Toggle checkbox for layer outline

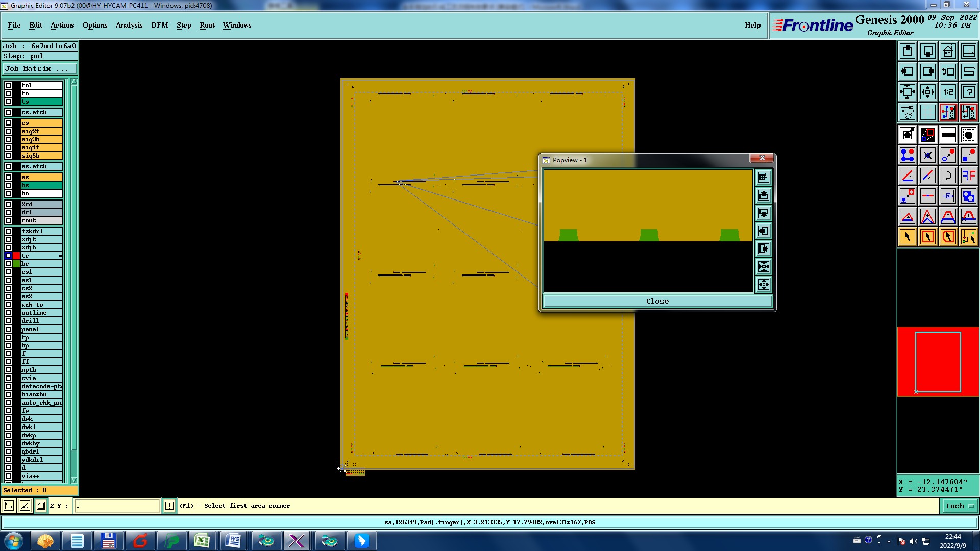[x=8, y=313]
